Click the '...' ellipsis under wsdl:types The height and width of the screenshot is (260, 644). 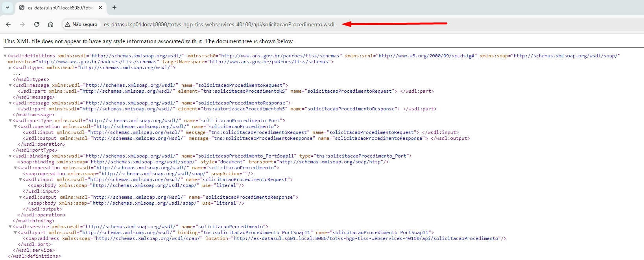pos(17,73)
